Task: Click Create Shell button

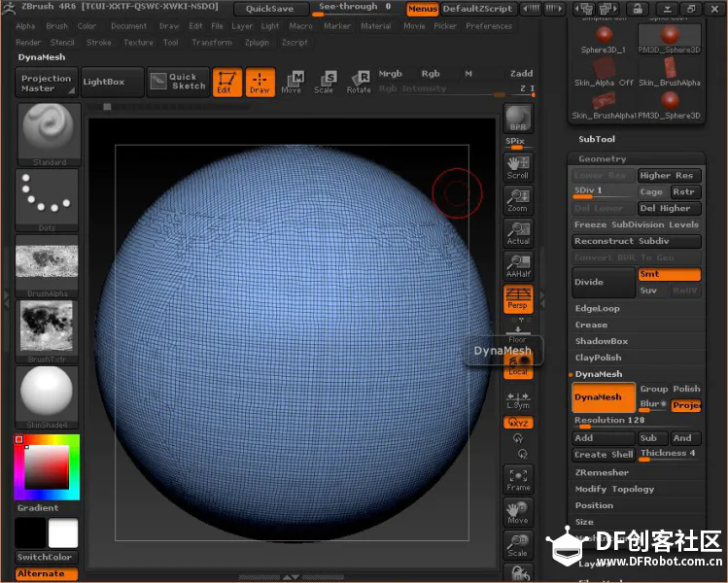Action: coord(604,455)
